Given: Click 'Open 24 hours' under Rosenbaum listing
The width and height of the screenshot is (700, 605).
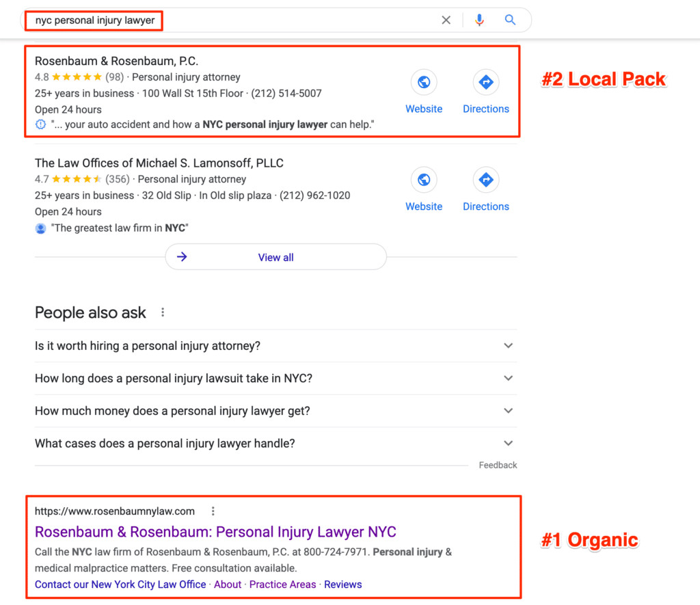Looking at the screenshot, I should pos(68,110).
